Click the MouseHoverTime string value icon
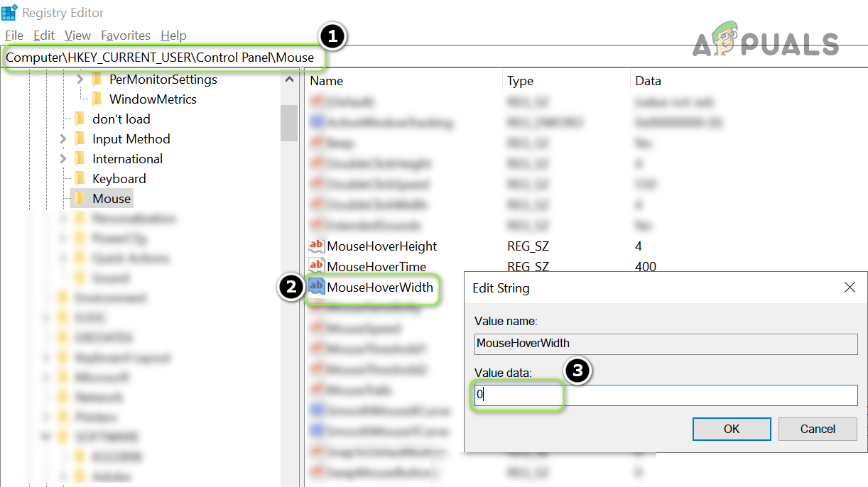The width and height of the screenshot is (868, 487). pyautogui.click(x=316, y=267)
